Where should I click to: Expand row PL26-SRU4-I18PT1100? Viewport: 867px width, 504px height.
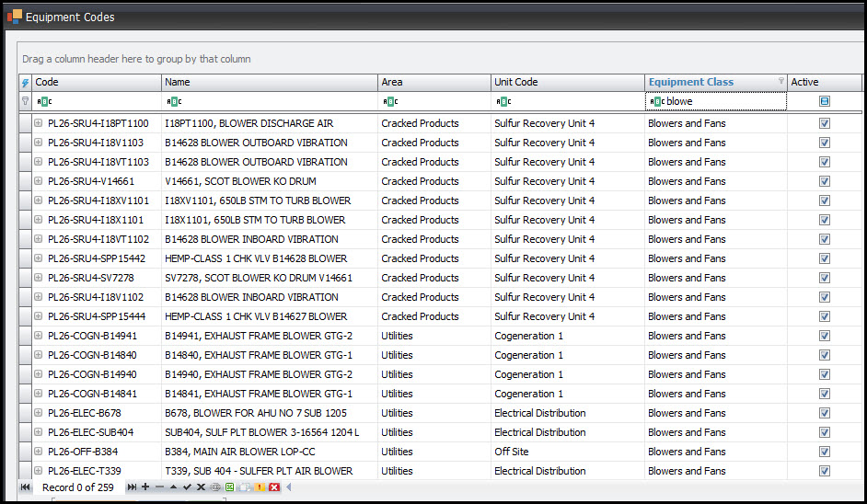[38, 122]
